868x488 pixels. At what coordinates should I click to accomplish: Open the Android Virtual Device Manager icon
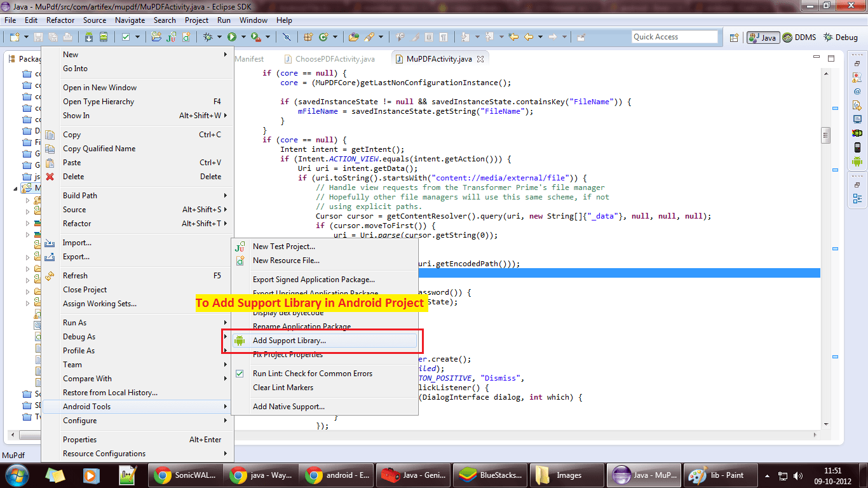[102, 37]
